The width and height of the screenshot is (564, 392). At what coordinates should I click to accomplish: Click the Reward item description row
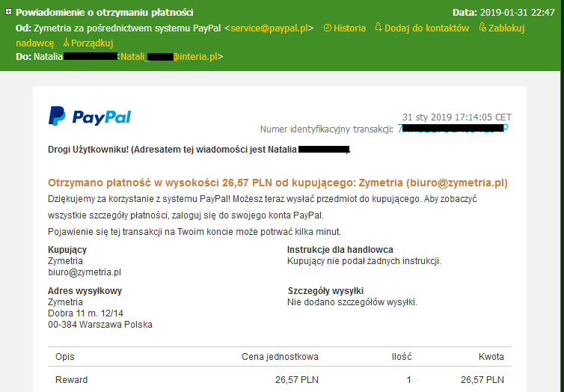(280, 380)
